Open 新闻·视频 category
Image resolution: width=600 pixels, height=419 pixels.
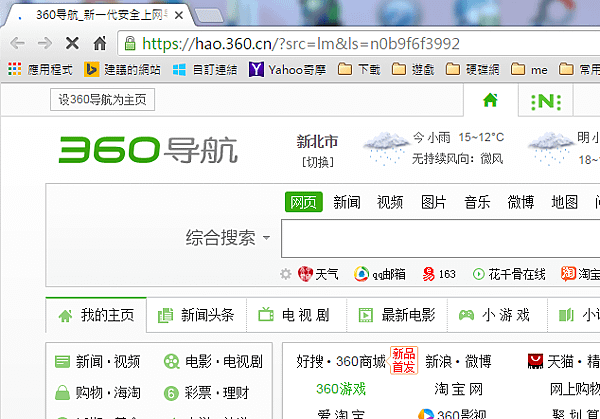tap(98, 362)
